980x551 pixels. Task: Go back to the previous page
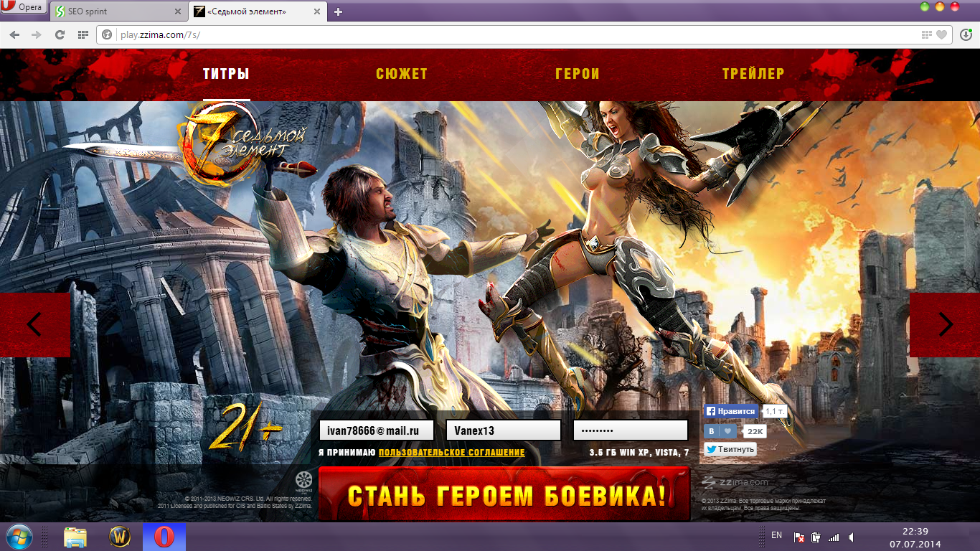point(14,34)
